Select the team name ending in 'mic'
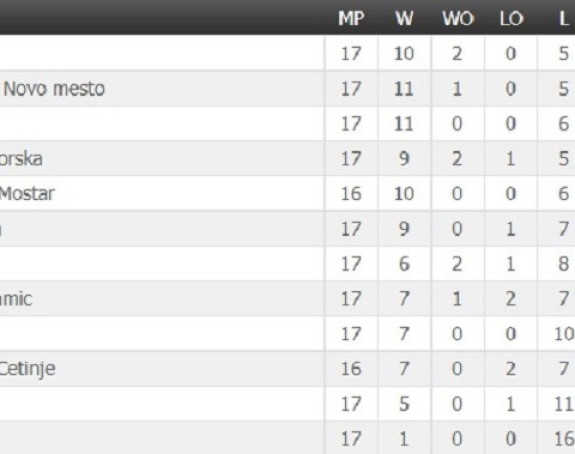 (x=16, y=299)
